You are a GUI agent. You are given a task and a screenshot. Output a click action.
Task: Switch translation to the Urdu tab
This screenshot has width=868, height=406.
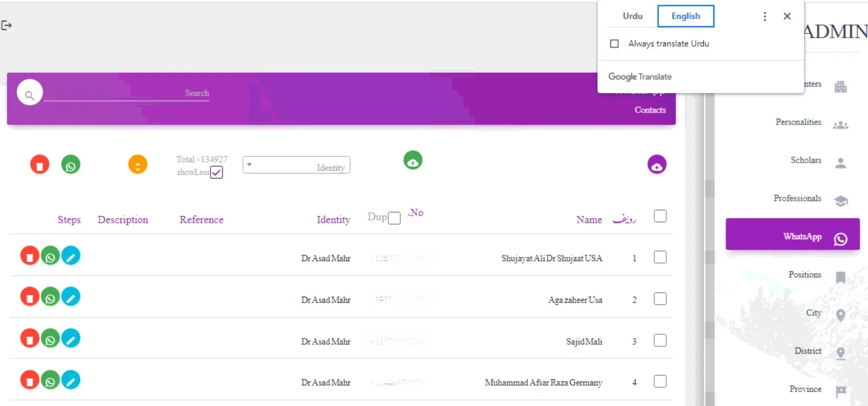click(x=632, y=16)
